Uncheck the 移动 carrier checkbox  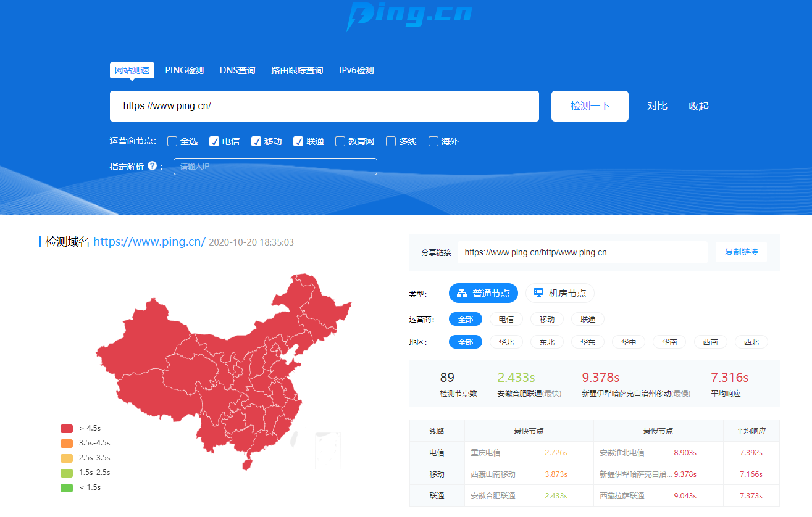click(x=256, y=141)
